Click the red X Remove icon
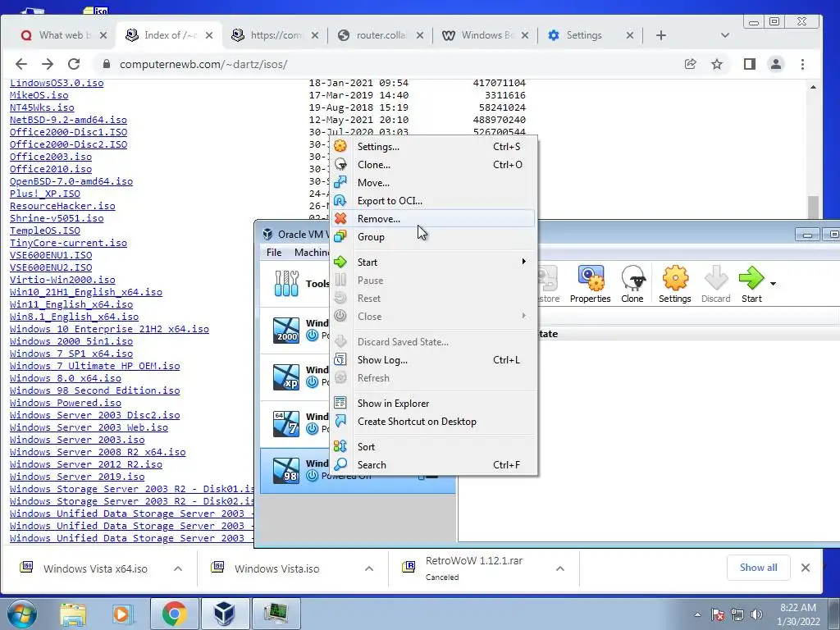This screenshot has height=630, width=840. 340,218
